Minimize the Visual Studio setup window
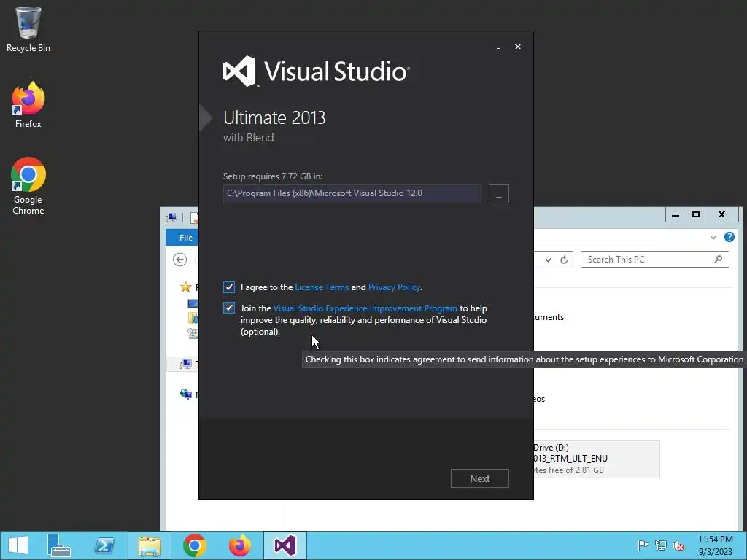The image size is (747, 560). click(498, 47)
